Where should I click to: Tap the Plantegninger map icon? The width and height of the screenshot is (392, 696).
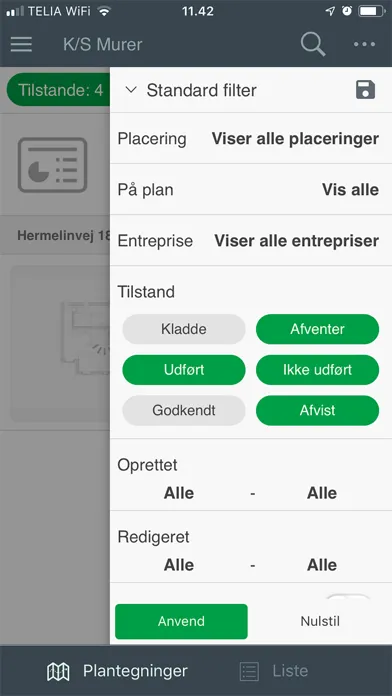click(58, 672)
